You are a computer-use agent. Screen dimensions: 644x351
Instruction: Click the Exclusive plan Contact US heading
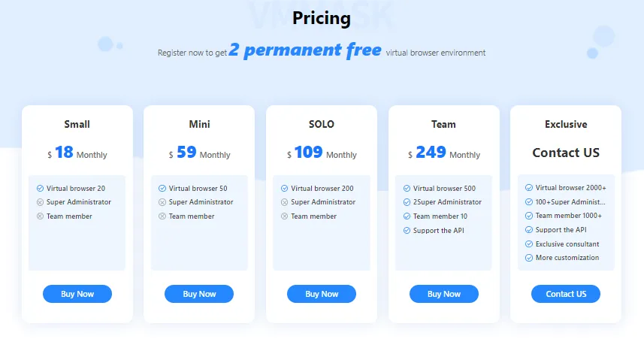566,153
